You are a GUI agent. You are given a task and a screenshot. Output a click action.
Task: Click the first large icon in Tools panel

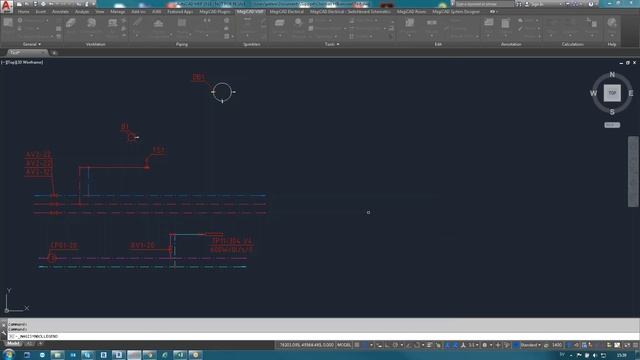[x=280, y=23]
